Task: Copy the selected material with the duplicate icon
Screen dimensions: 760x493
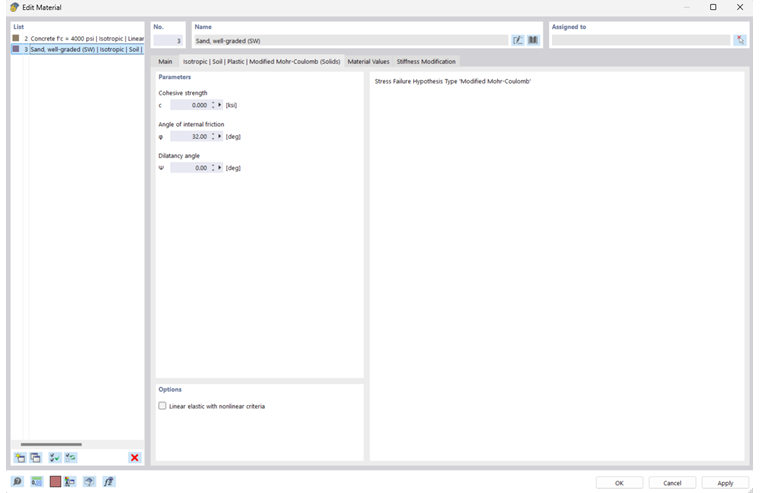Action: (36, 458)
